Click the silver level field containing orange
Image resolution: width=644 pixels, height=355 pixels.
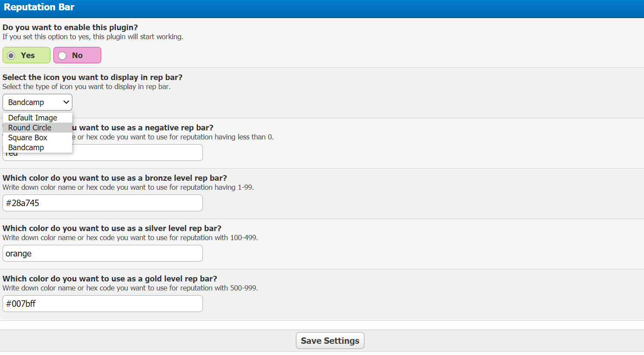103,253
